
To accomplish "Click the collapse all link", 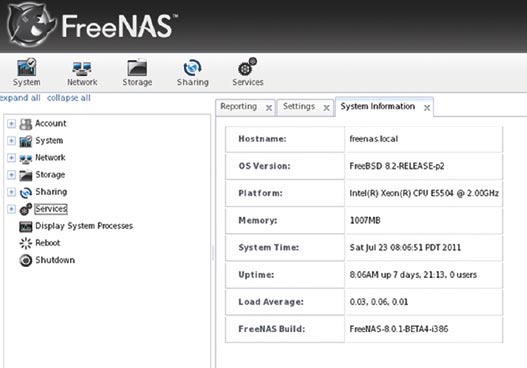I will [69, 98].
